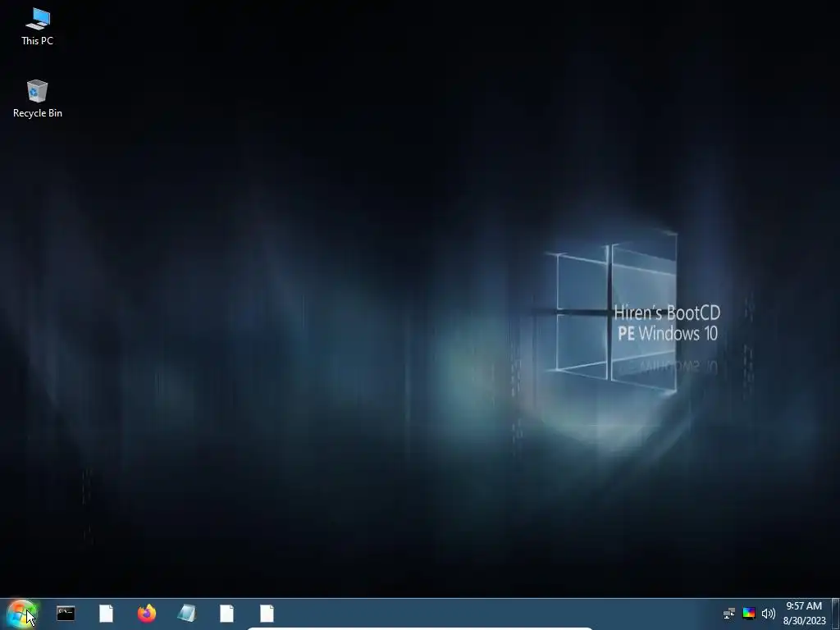This screenshot has height=630, width=840.
Task: Open the tilted glass-pane taskbar icon
Action: [x=186, y=614]
